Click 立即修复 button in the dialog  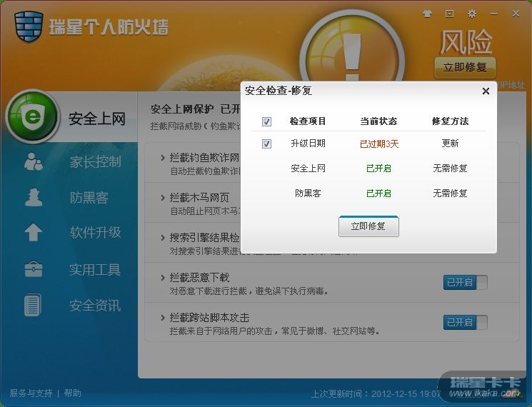click(x=368, y=226)
